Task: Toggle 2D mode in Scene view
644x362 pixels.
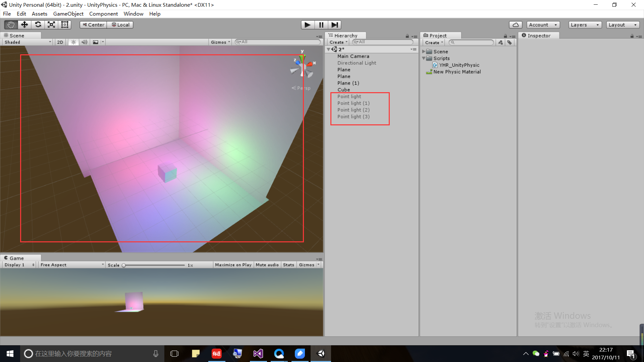Action: pyautogui.click(x=60, y=42)
